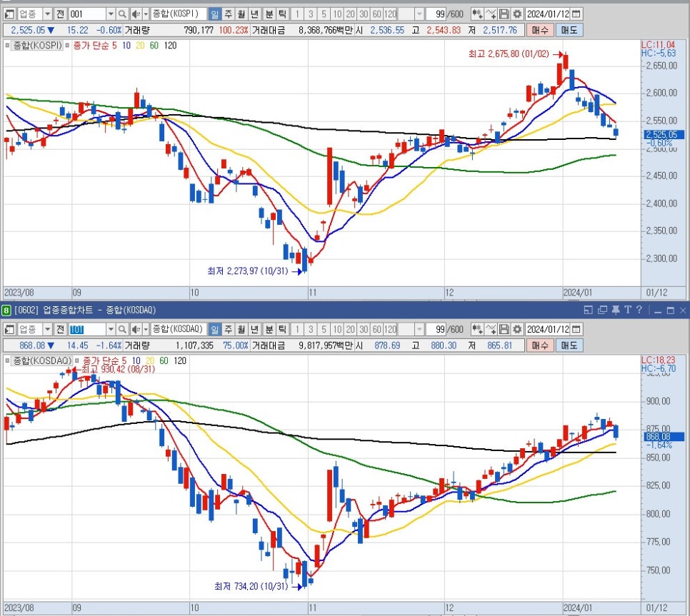Open chart settings gear in the KOSPI toolbar
Viewport: 690px width, 616px height.
click(x=517, y=14)
